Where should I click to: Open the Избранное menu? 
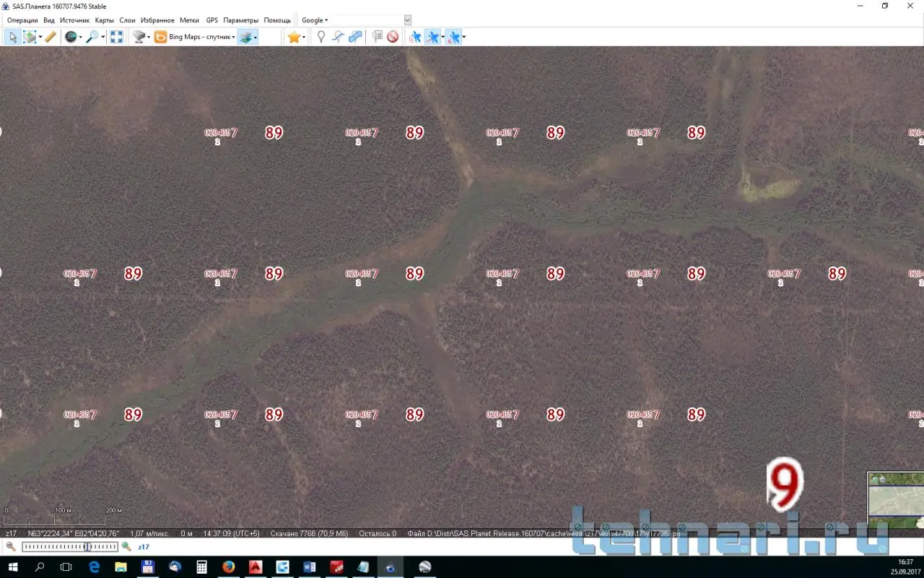pos(157,20)
